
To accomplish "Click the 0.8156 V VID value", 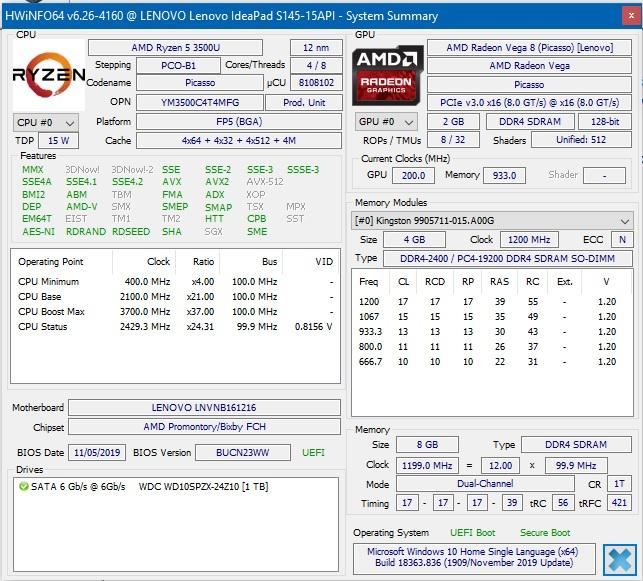I will [x=313, y=327].
